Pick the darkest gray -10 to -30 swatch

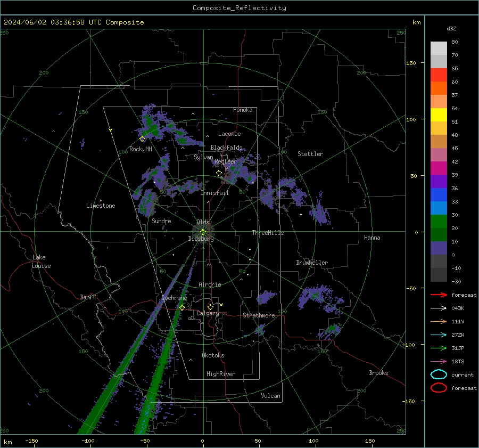click(x=439, y=275)
